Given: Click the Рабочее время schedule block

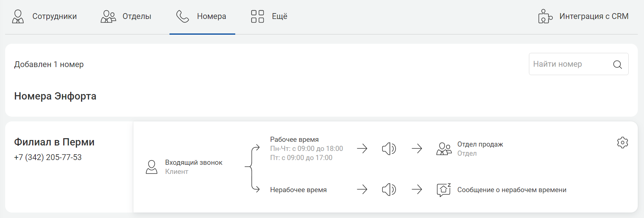Looking at the screenshot, I should [306, 149].
